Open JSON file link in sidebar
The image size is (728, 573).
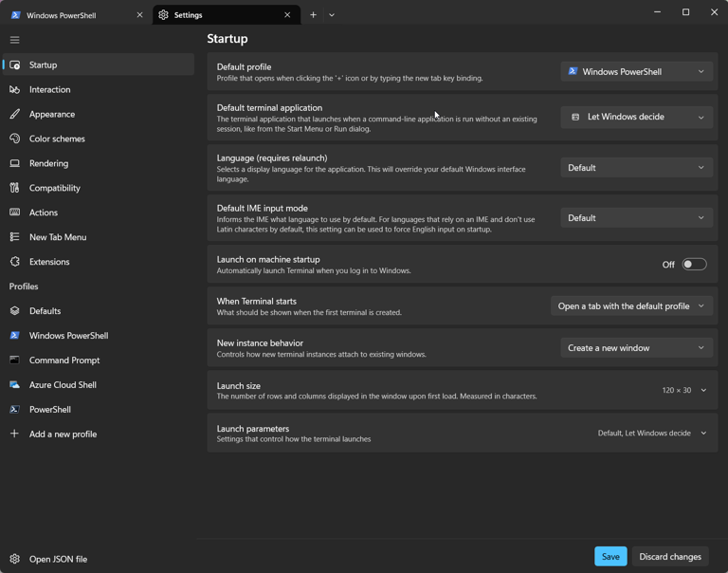click(x=99, y=559)
